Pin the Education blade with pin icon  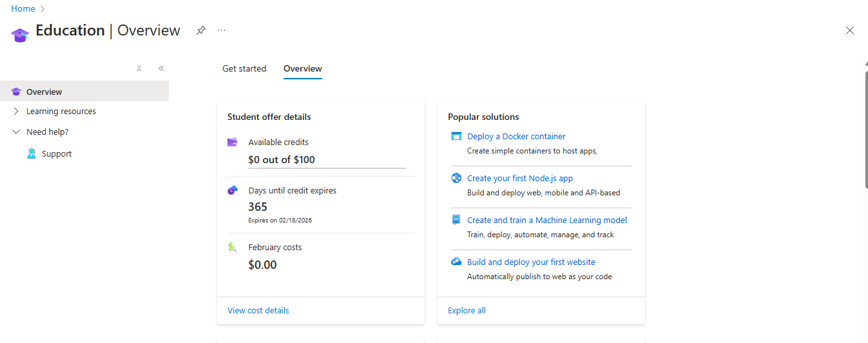pyautogui.click(x=201, y=30)
